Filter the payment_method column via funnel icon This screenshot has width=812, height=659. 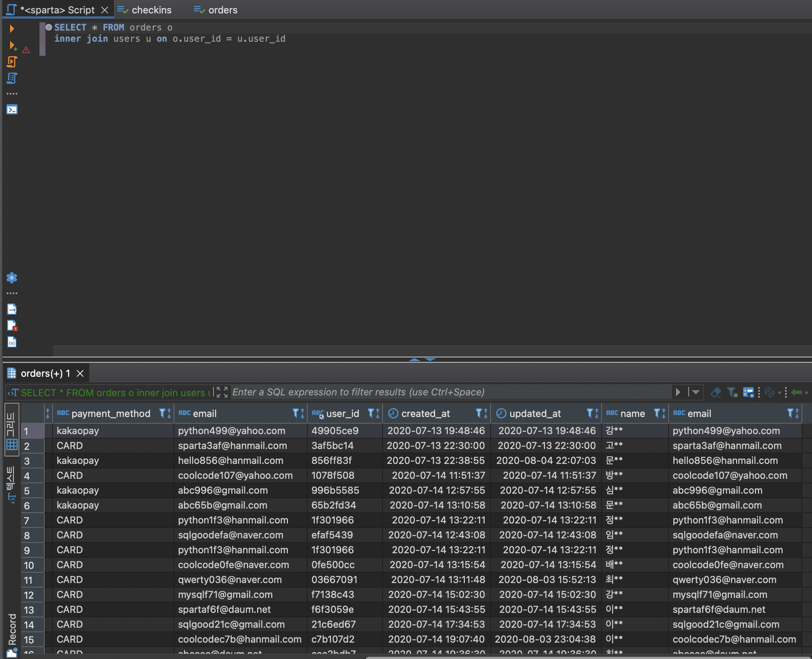[162, 413]
